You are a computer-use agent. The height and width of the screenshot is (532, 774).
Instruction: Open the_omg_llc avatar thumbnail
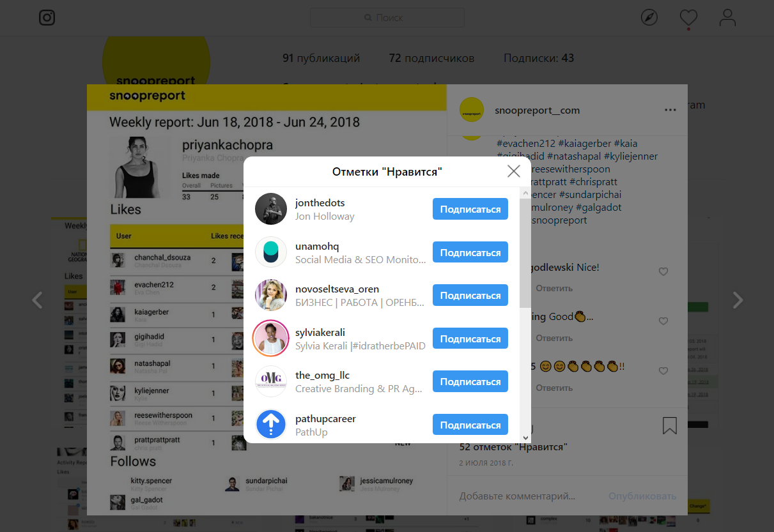tap(271, 381)
